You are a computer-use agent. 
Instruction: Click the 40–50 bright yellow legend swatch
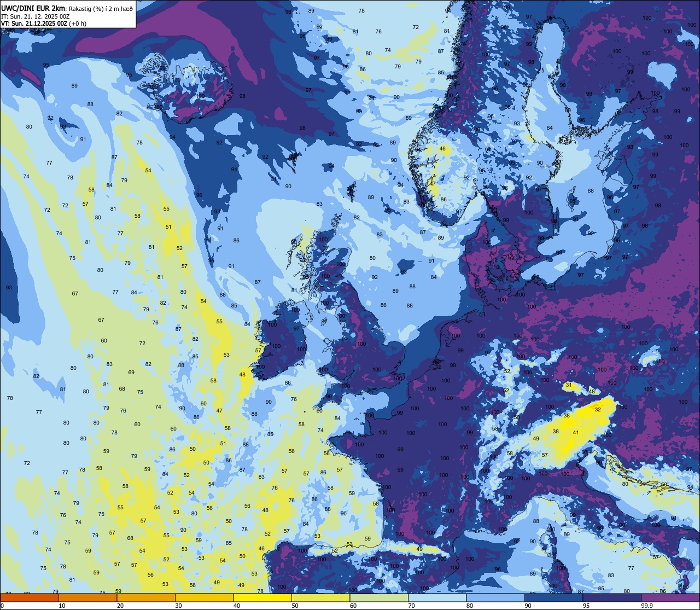(262, 597)
